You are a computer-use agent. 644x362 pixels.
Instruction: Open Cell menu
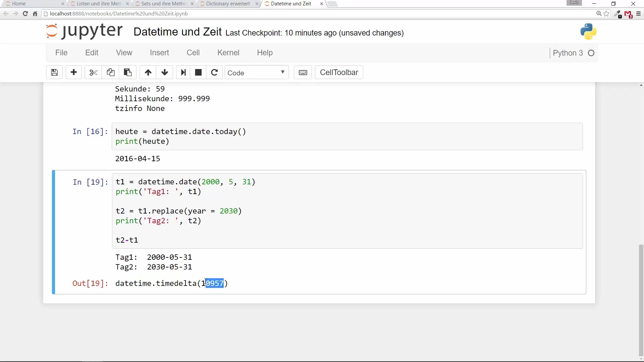tap(193, 53)
